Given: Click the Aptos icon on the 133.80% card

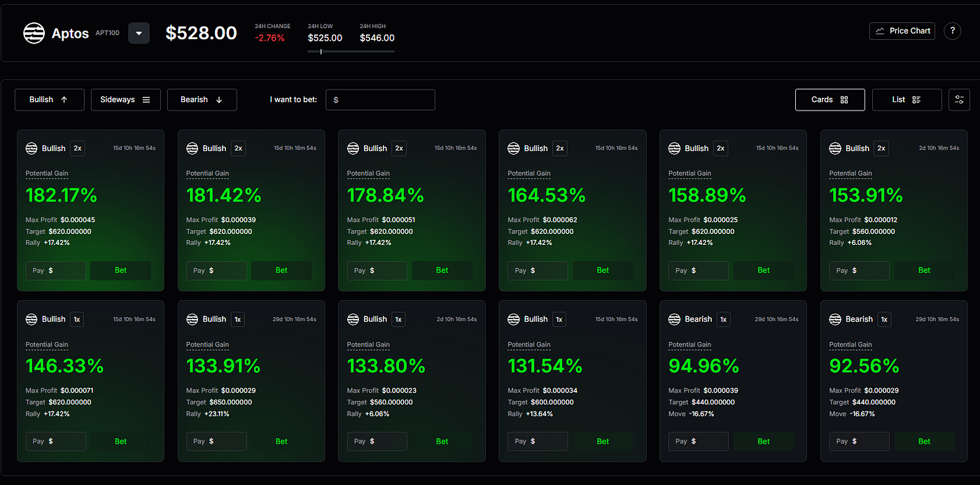Looking at the screenshot, I should coord(353,319).
